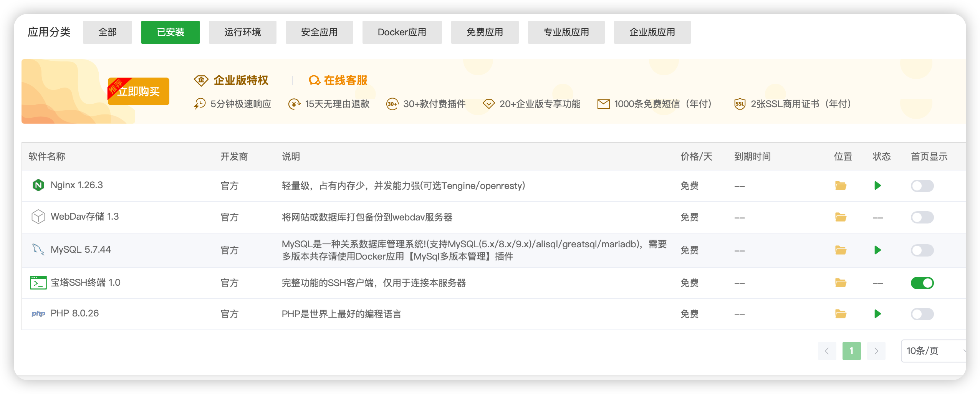
Task: Switch to the Docker应用 category tab
Action: coord(402,32)
